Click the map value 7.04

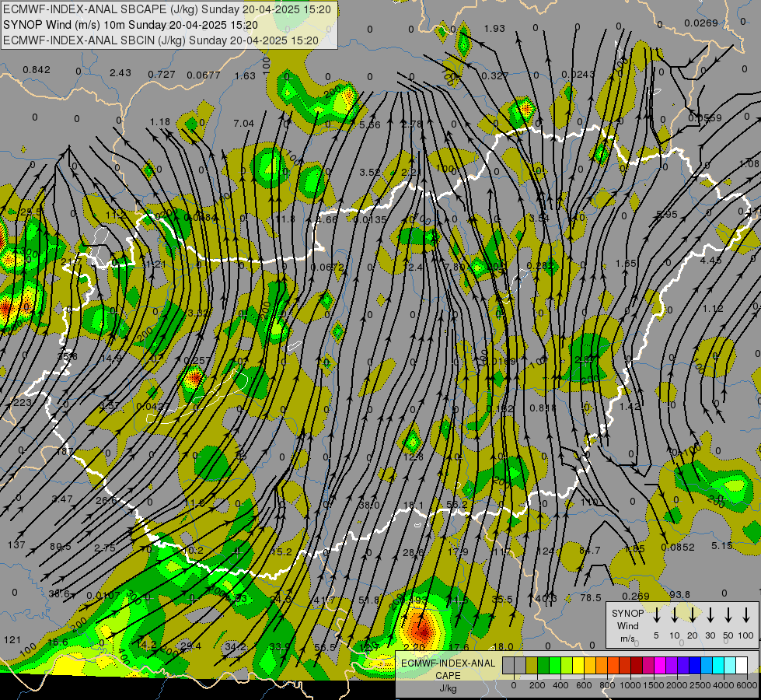(243, 124)
